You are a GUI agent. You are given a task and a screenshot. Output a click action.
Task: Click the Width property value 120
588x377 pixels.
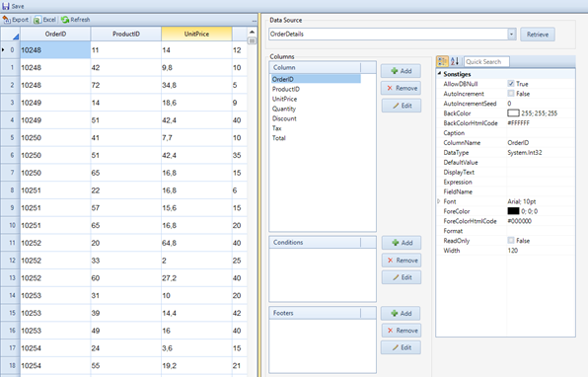click(x=513, y=251)
